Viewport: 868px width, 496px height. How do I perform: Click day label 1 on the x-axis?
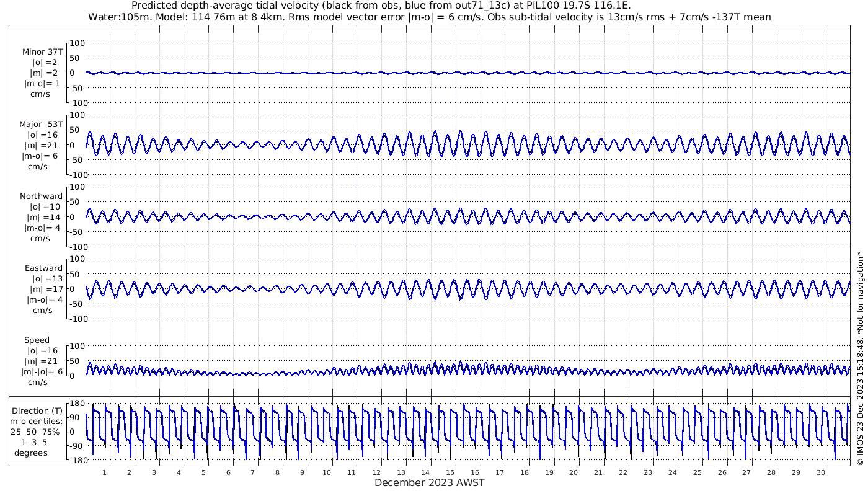click(x=104, y=472)
